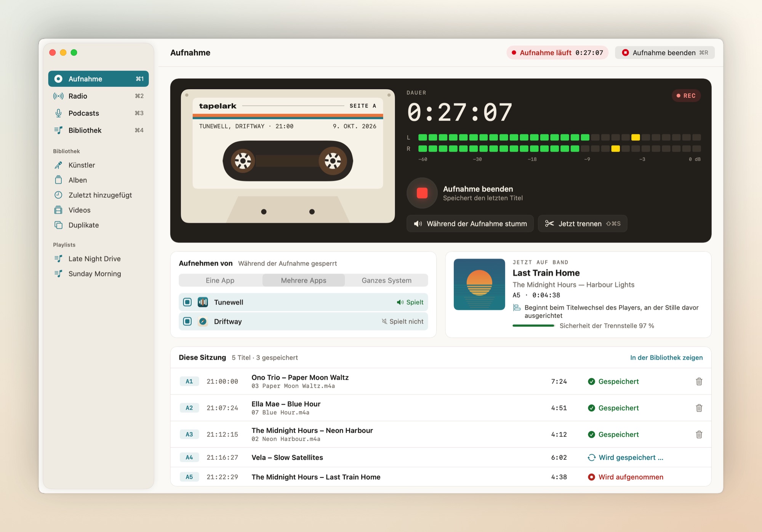Go to Bibliothek via the sidebar icon

(x=58, y=130)
